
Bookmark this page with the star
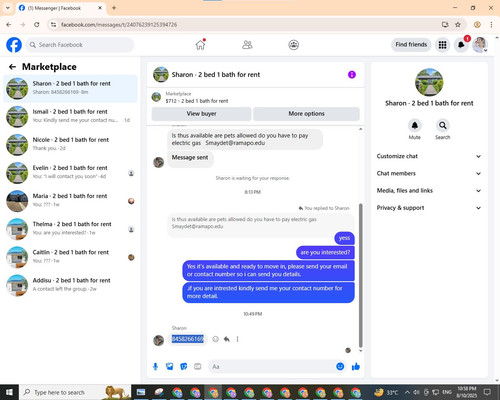click(x=458, y=25)
